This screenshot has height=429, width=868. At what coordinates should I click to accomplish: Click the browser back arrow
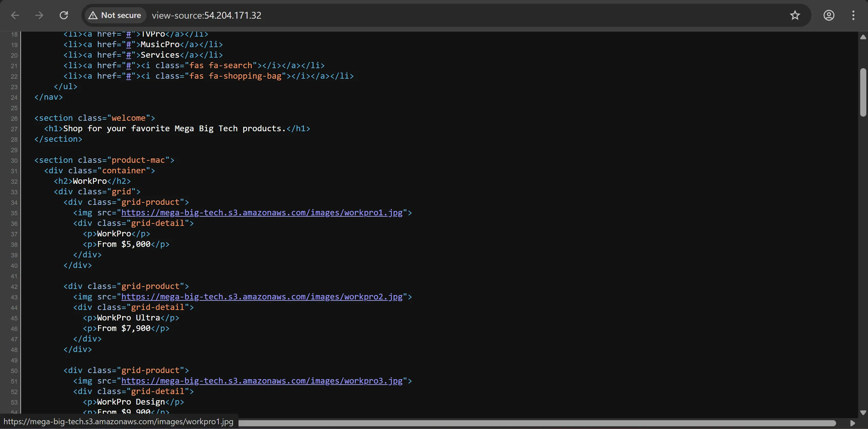(x=15, y=15)
